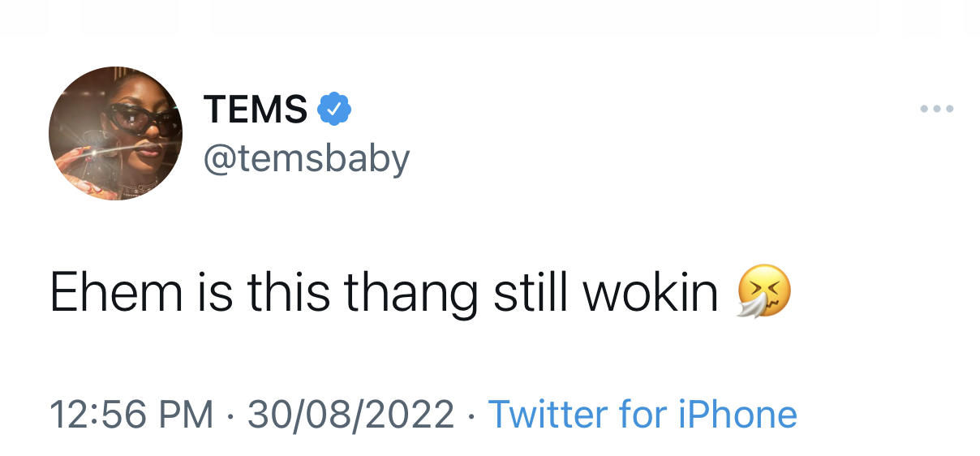This screenshot has width=980, height=456.
Task: Click the 'PM' in the timestamp
Action: click(x=191, y=415)
